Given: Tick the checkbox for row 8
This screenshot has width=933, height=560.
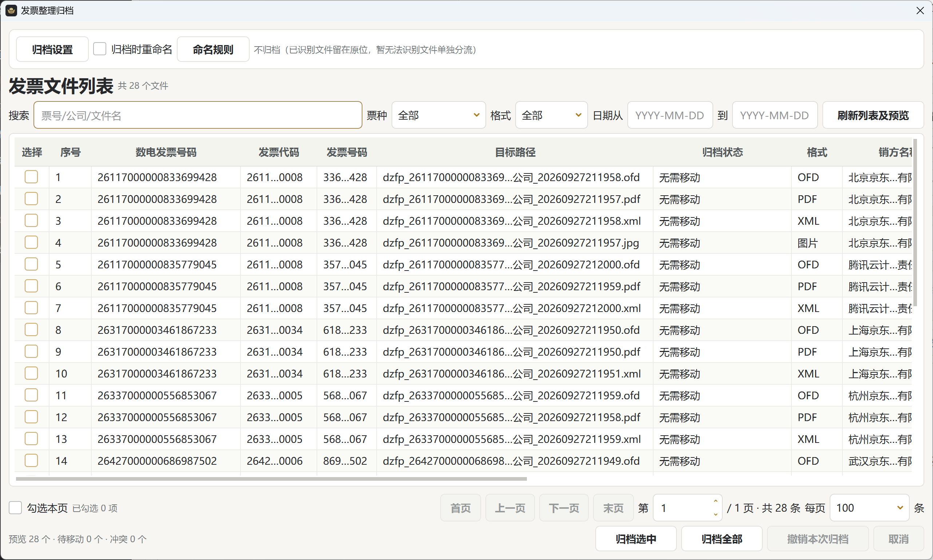Looking at the screenshot, I should [x=31, y=330].
